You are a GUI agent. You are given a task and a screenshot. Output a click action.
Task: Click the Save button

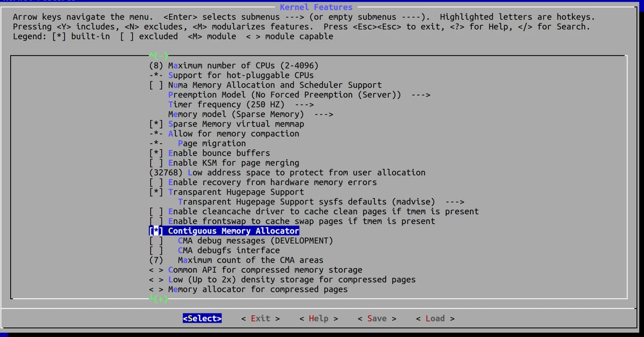click(x=377, y=319)
